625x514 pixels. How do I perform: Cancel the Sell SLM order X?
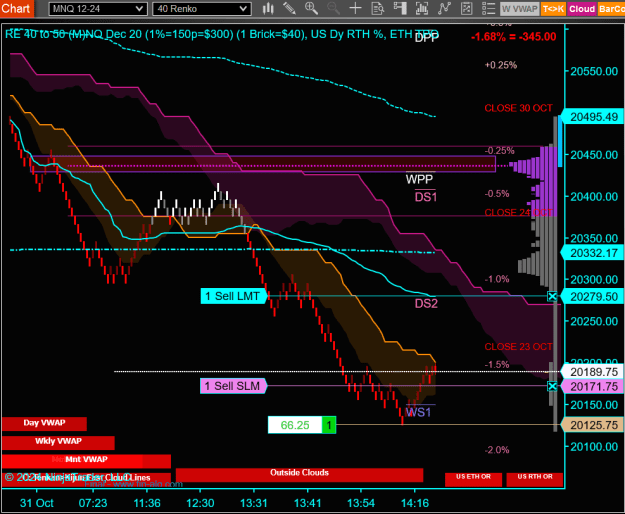552,386
